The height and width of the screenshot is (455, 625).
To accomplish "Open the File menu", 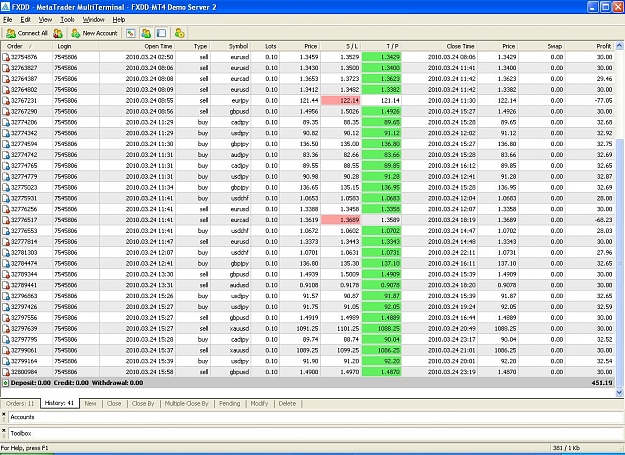I will [8, 20].
